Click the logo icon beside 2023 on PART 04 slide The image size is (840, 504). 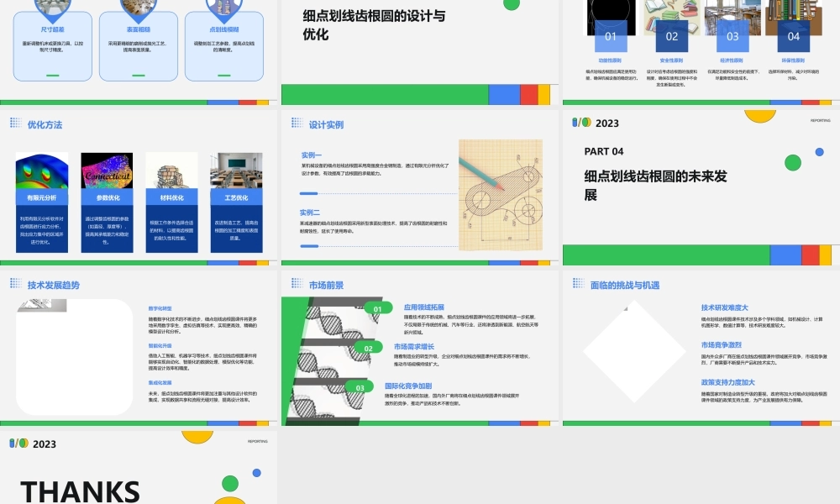click(x=582, y=123)
